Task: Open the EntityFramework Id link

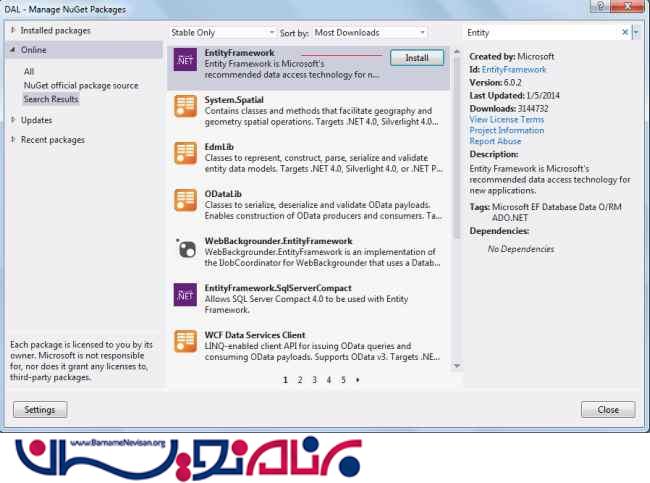Action: tap(513, 70)
